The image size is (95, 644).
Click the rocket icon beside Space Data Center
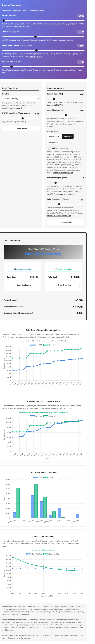point(56,269)
